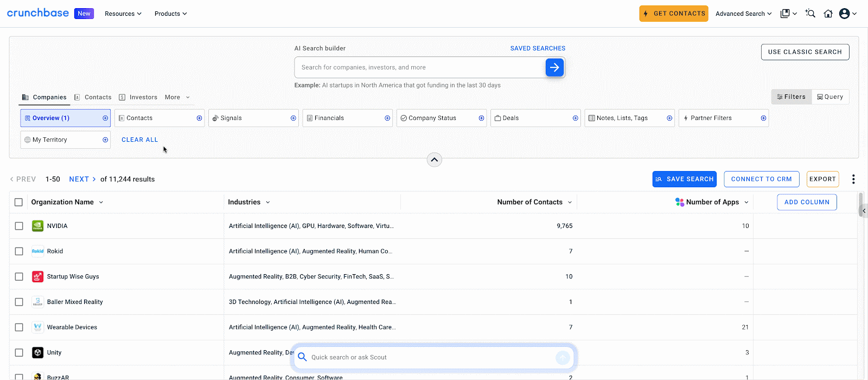Open Organization Name column sort menu
The height and width of the screenshot is (380, 868).
click(101, 202)
